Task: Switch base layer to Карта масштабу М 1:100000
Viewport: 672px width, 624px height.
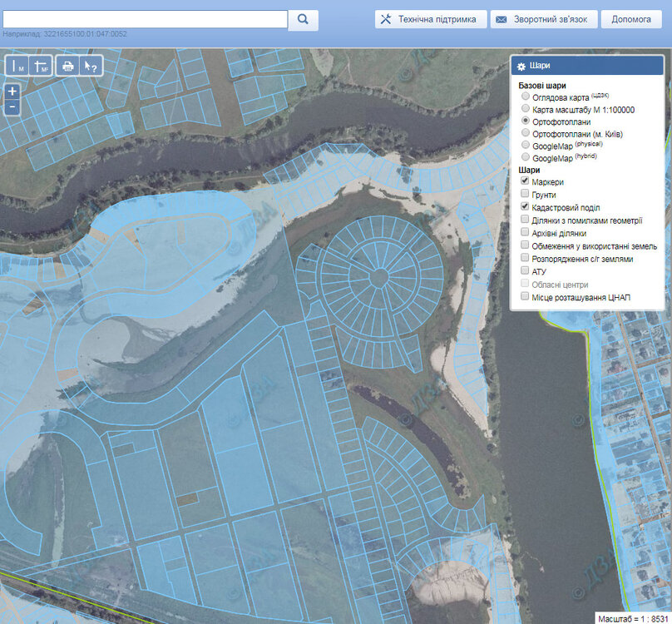Action: pyautogui.click(x=525, y=109)
